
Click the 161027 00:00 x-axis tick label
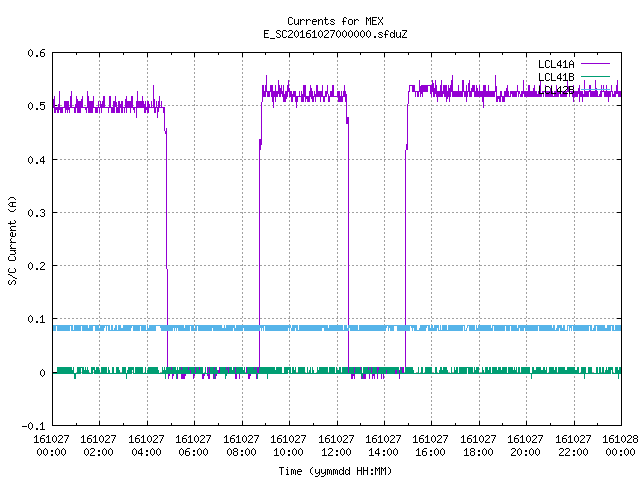(x=51, y=446)
